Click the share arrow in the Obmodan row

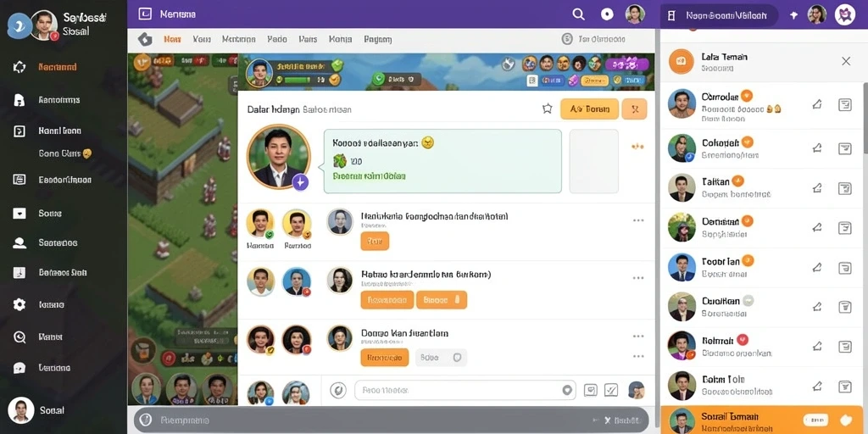pyautogui.click(x=816, y=104)
